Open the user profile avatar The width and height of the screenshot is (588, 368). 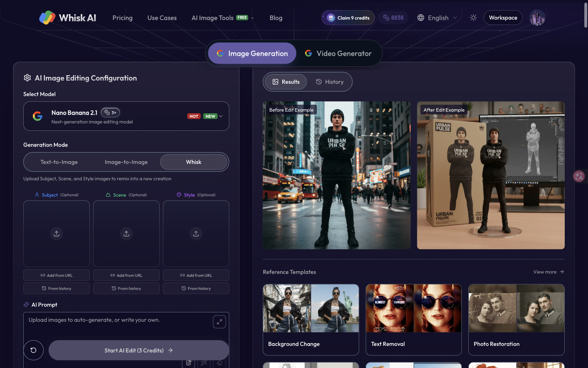[x=537, y=18]
